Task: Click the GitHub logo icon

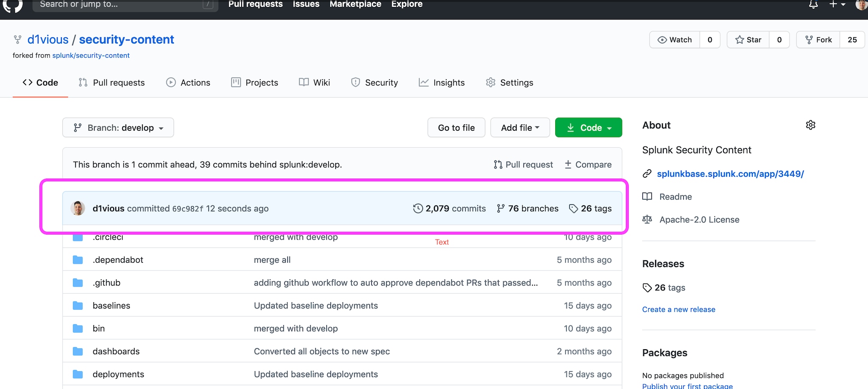Action: [x=13, y=5]
